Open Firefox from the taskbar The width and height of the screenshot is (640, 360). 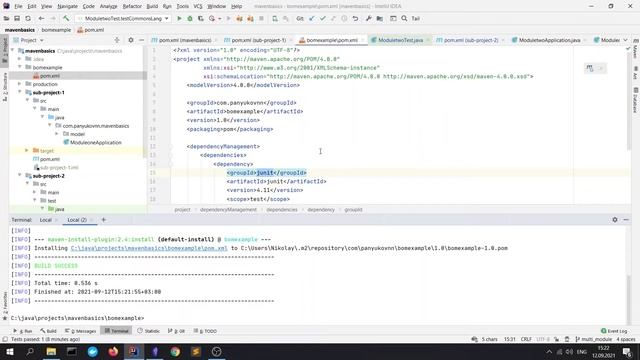coord(113,351)
